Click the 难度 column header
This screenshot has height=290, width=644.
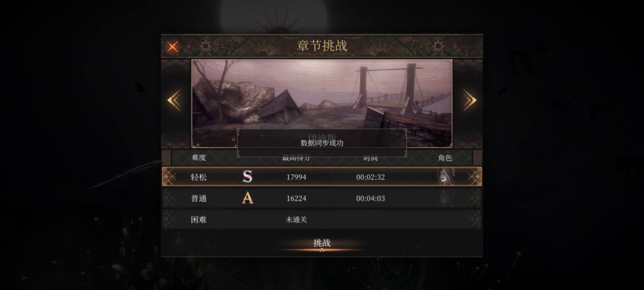point(199,158)
